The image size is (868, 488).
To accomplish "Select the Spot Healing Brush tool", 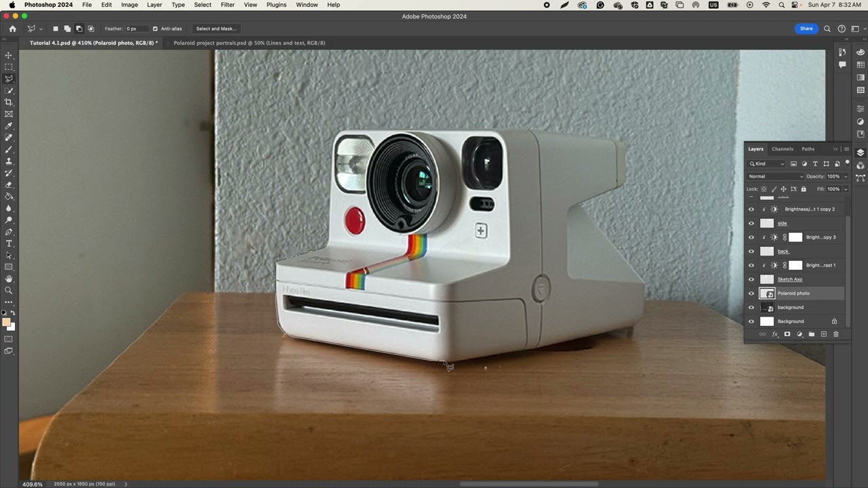I will 9,138.
